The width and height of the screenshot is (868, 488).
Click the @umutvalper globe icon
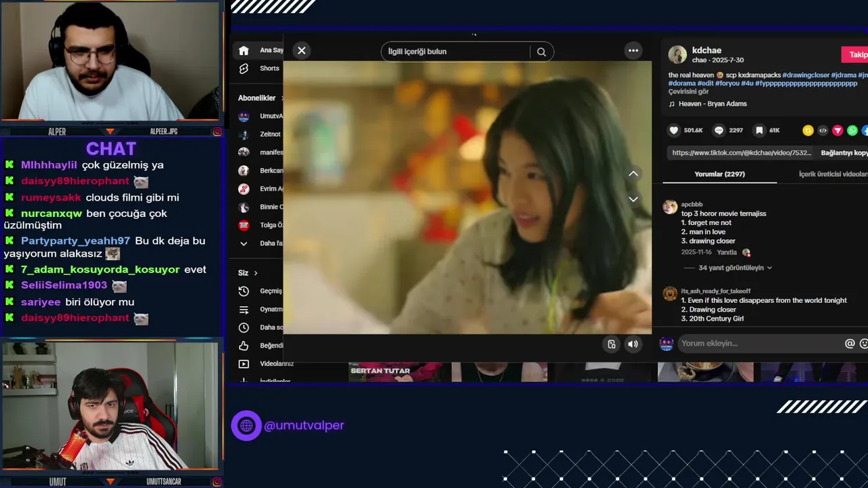pos(246,426)
